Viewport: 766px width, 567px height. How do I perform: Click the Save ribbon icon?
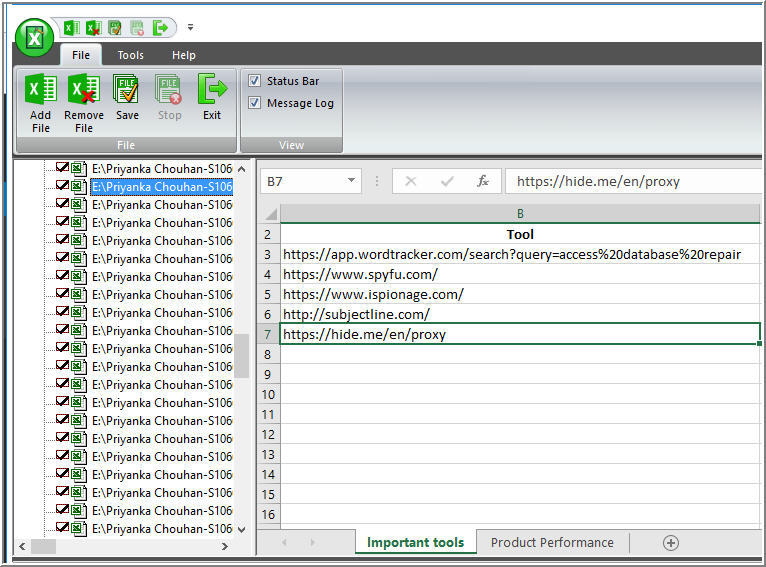point(127,98)
